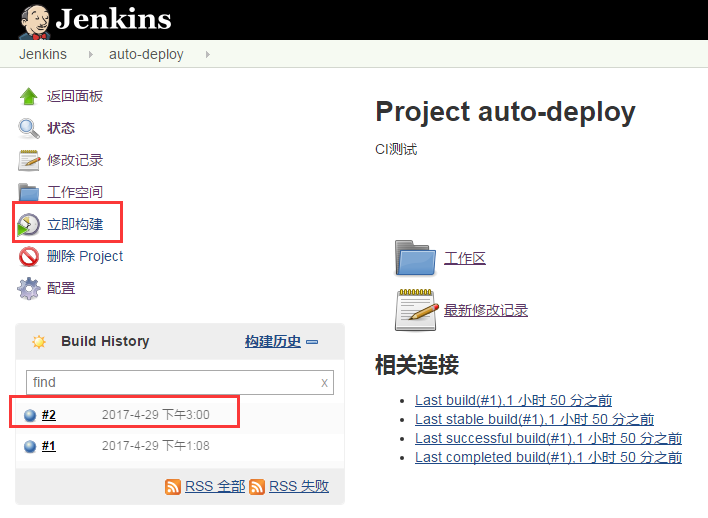
Task: Open the Last completed build(#1) link
Action: [549, 457]
